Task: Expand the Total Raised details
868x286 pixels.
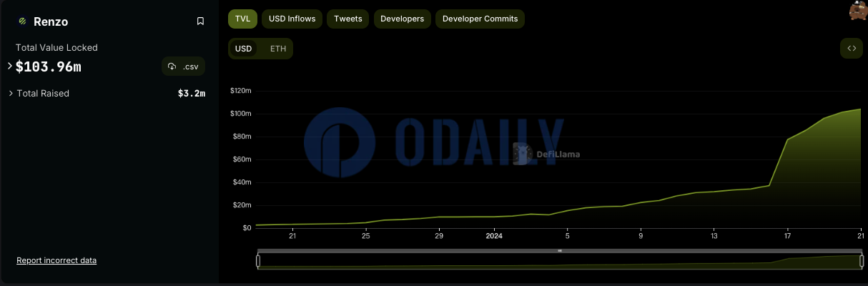Action: coord(10,93)
